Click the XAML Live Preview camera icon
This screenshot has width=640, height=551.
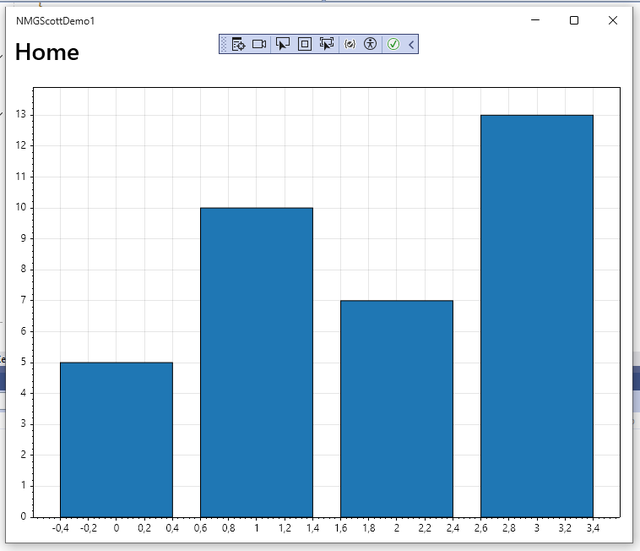click(x=259, y=44)
